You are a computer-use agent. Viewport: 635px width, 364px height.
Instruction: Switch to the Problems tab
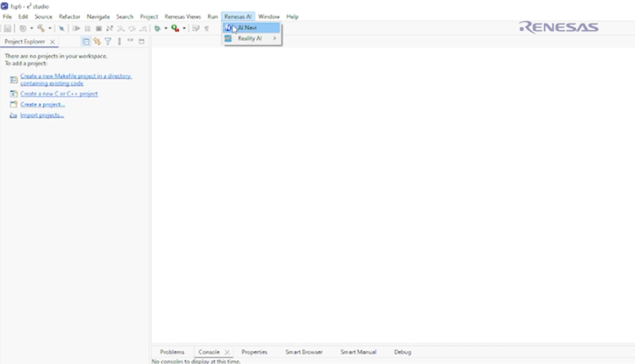(x=172, y=352)
